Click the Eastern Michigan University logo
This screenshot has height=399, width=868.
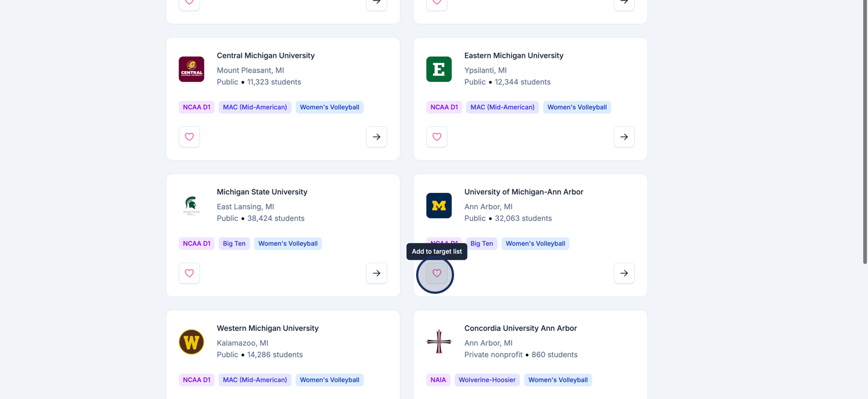click(x=439, y=69)
